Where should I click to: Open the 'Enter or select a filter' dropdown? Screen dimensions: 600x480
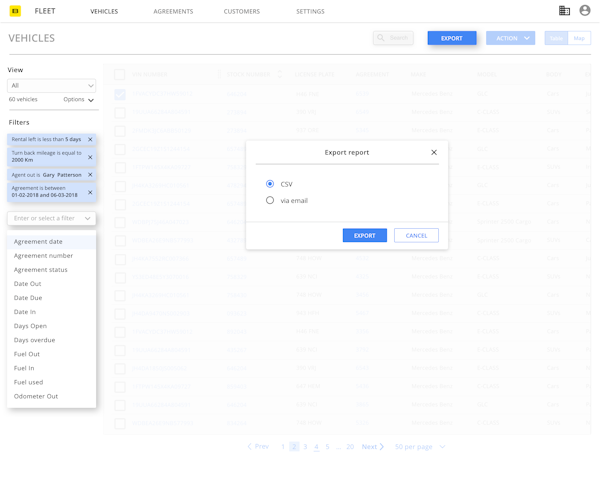[x=51, y=218]
